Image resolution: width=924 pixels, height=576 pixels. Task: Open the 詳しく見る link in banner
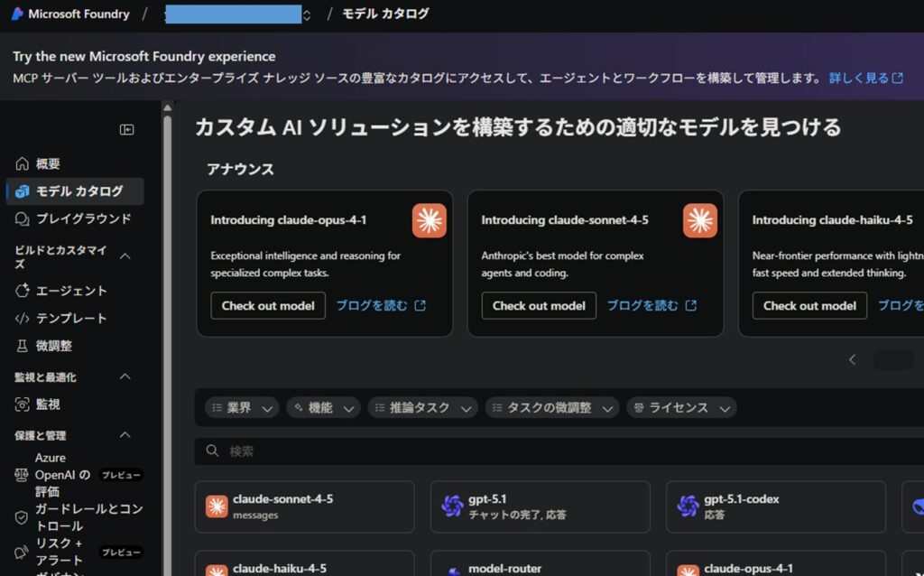865,79
